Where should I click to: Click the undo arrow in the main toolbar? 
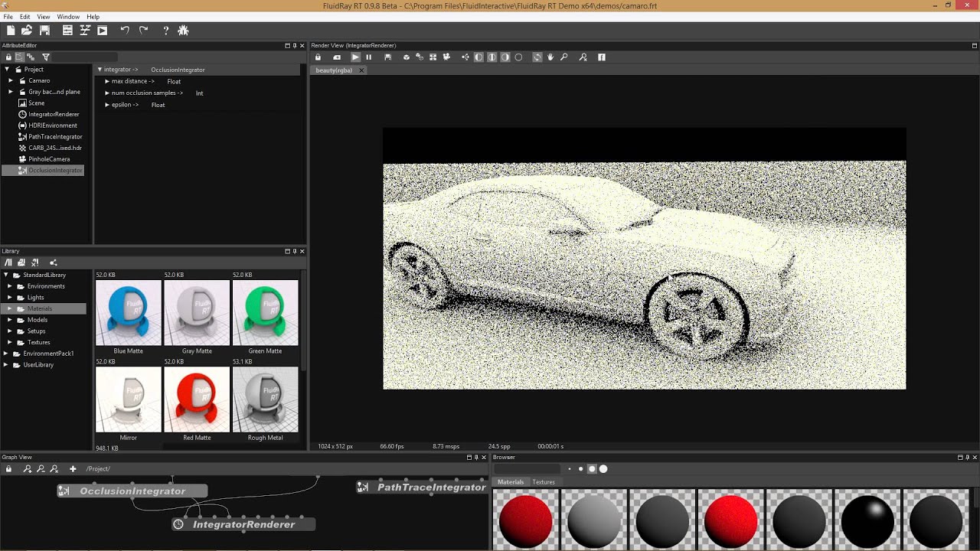[x=125, y=30]
